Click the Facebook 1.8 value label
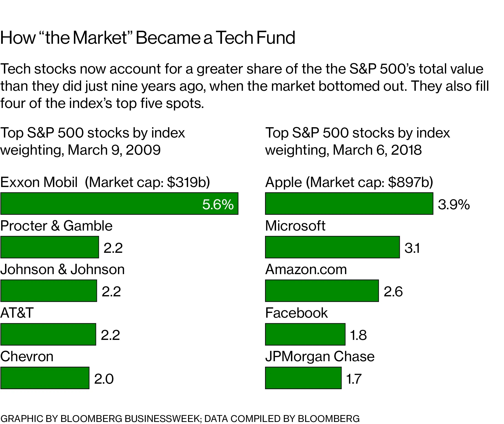Image resolution: width=504 pixels, height=424 pixels. pos(358,335)
